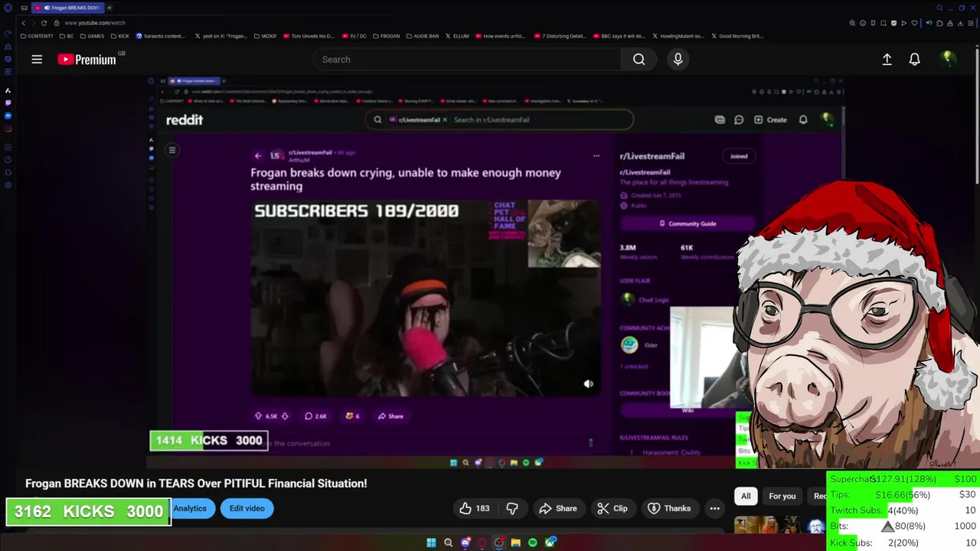Image resolution: width=980 pixels, height=551 pixels.
Task: Click the Edit video button
Action: pyautogui.click(x=247, y=508)
